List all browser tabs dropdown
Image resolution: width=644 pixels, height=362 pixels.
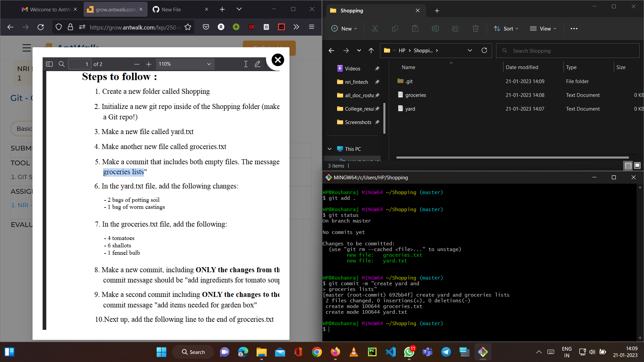[x=239, y=9]
